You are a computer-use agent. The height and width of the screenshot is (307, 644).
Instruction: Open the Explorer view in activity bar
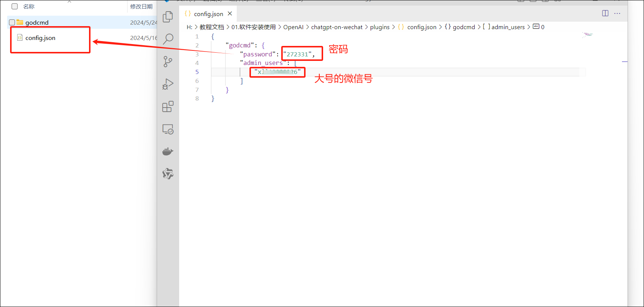(x=168, y=17)
